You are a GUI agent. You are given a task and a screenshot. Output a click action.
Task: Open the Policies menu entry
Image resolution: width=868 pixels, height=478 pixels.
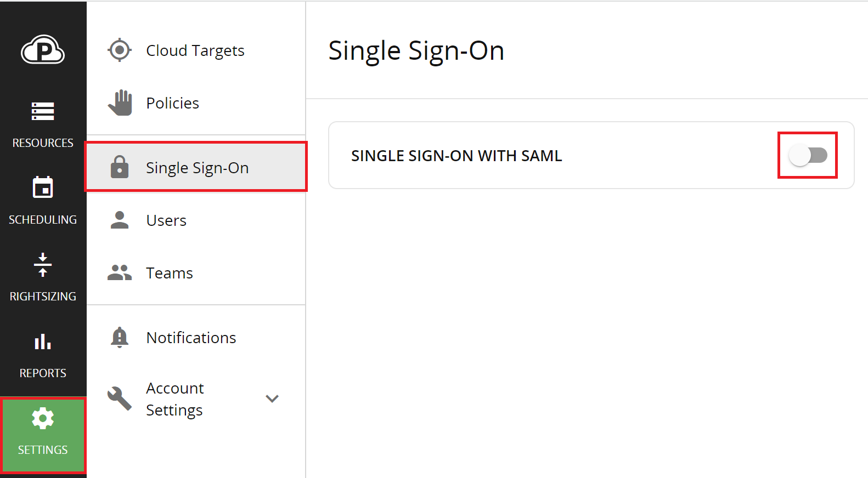pos(172,103)
